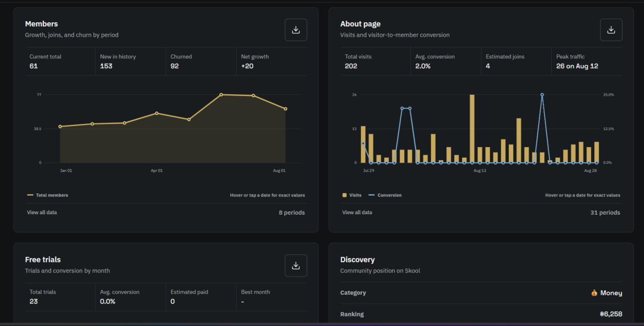Select Free trials Avg. conversion 0.0%
This screenshot has width=644, height=326.
108,301
